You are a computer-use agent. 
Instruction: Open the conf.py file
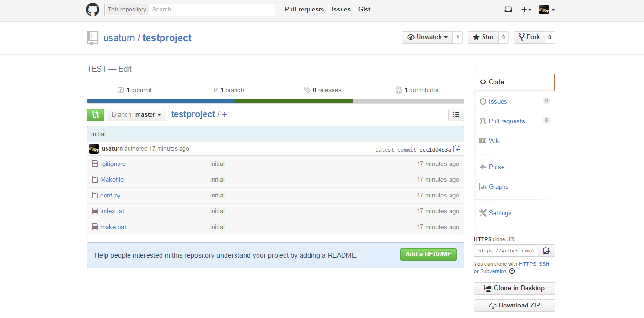[110, 195]
